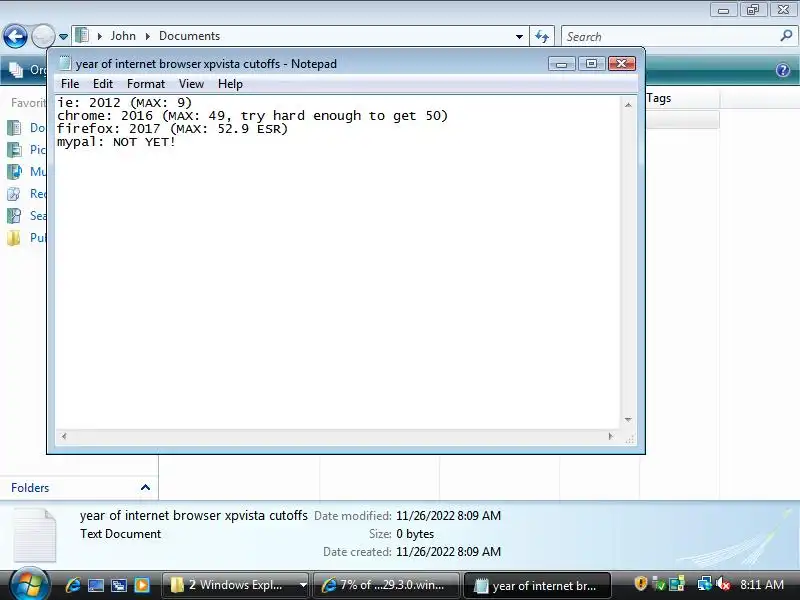Click the 'Text Document' type label

120,534
